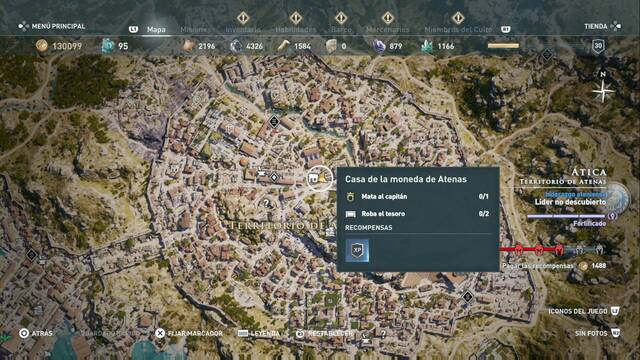
Task: Click the R1 next-tab button icon
Action: (505, 29)
